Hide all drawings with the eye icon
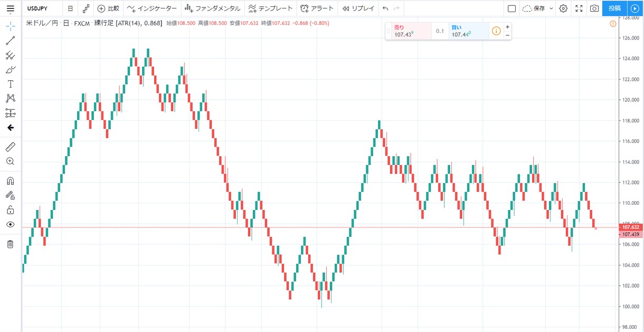This screenshot has height=332, width=644. point(10,224)
